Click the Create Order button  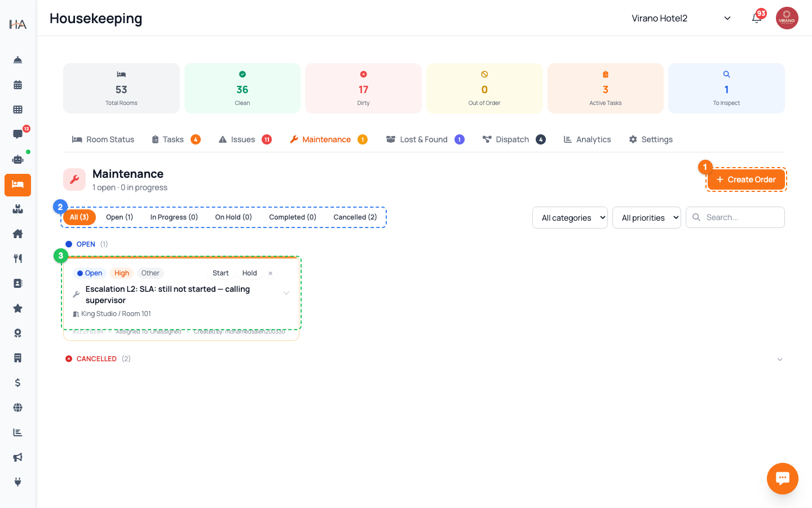tap(746, 179)
